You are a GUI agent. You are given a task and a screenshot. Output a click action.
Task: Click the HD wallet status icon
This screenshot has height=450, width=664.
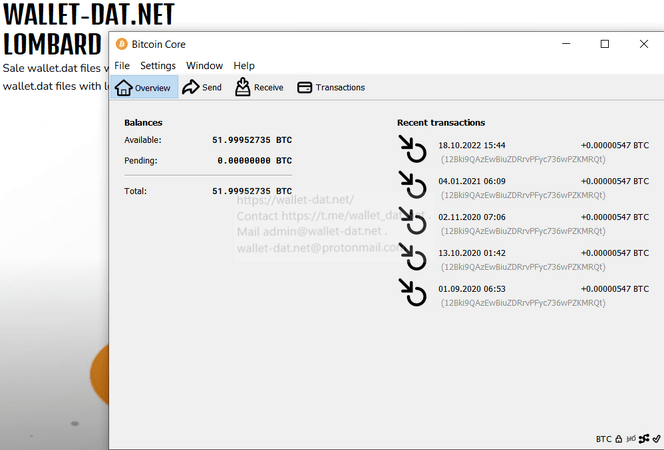(631, 439)
